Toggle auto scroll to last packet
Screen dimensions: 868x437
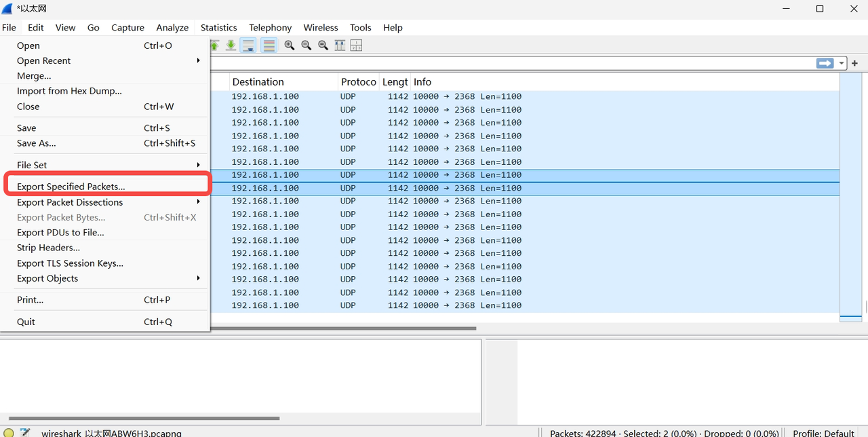(248, 45)
